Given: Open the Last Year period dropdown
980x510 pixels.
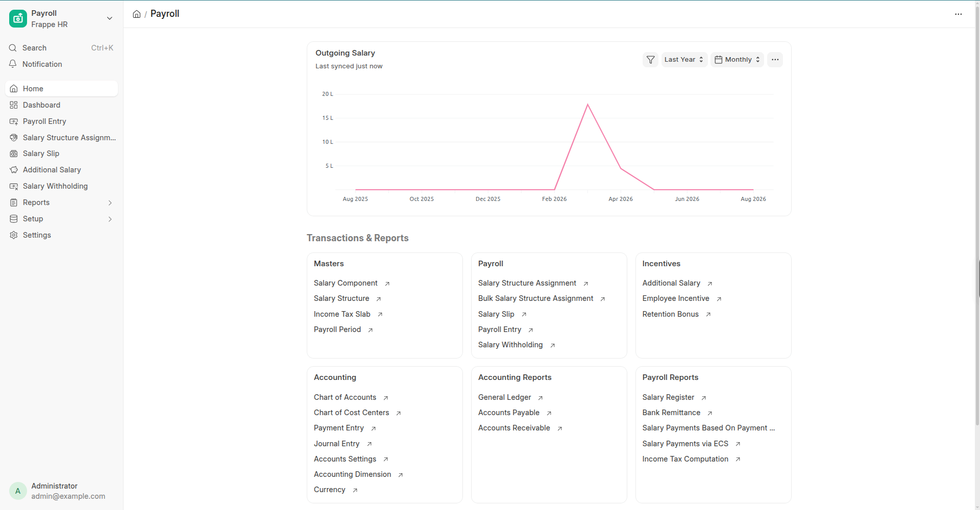Looking at the screenshot, I should click(x=684, y=60).
